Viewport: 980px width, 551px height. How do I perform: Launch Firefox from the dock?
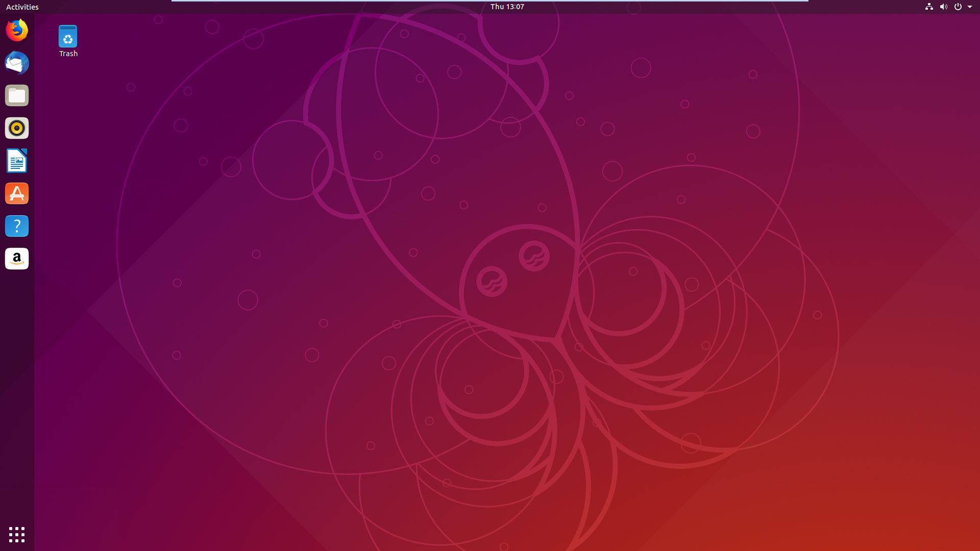coord(17,31)
